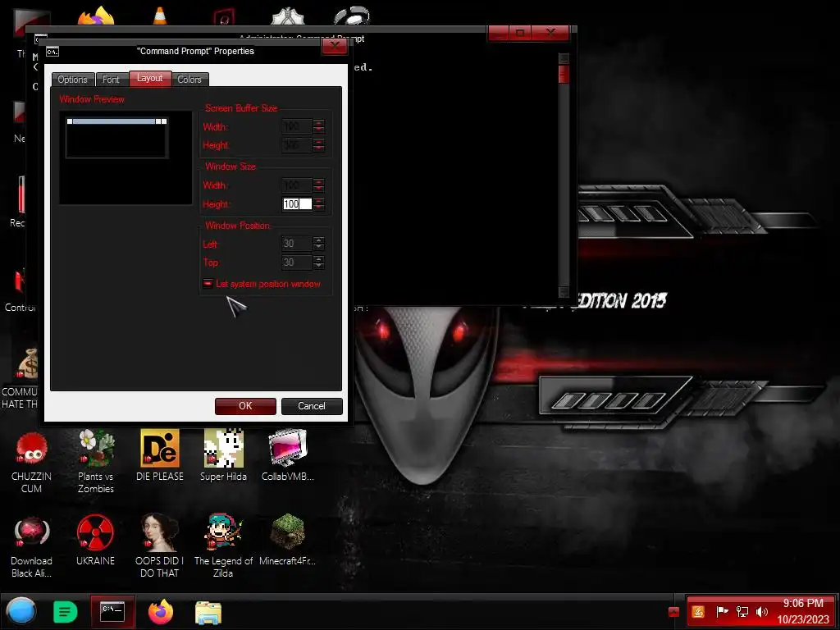Open the Start orb on the taskbar
Screen dimensions: 840x630
tap(21, 611)
